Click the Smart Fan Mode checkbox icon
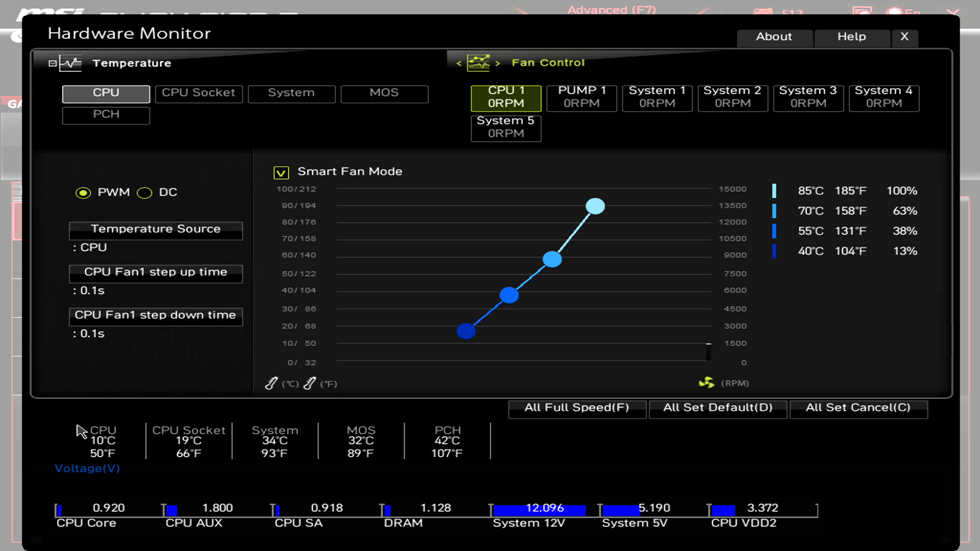The height and width of the screenshot is (551, 980). [x=282, y=172]
